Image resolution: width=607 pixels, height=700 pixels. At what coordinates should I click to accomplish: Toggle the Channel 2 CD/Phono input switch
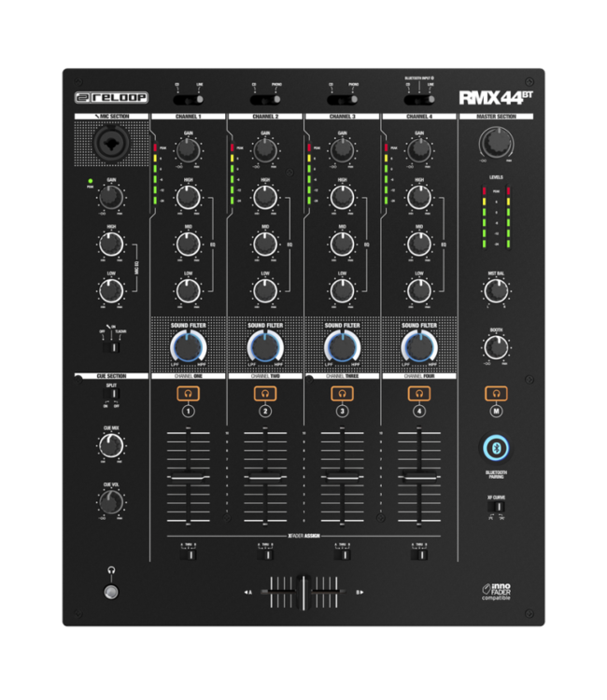point(265,100)
